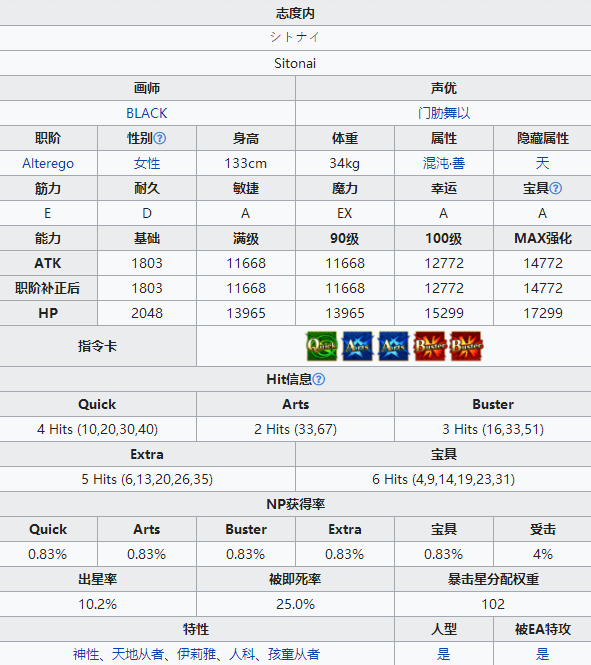Open the 天 hidden attribute link

542,163
